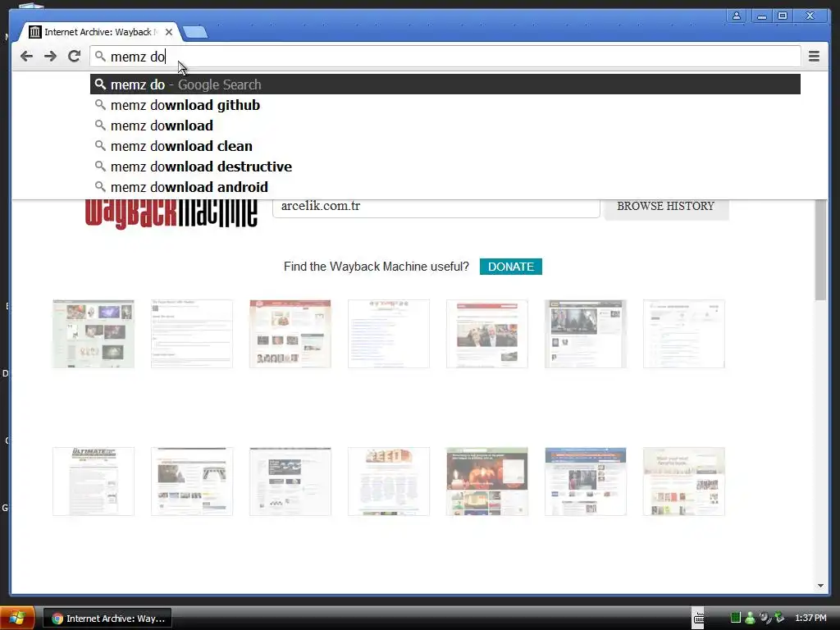Choose 'memz do - Google Search' suggestion
The height and width of the screenshot is (630, 840).
[445, 84]
